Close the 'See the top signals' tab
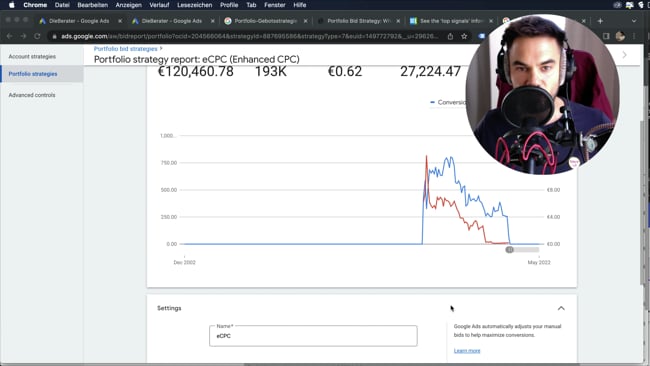This screenshot has height=366, width=650. (491, 21)
